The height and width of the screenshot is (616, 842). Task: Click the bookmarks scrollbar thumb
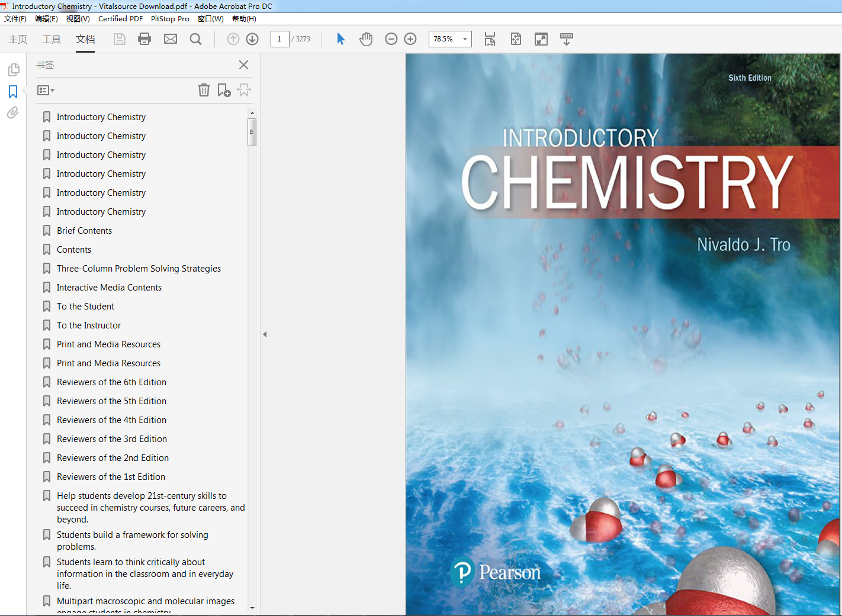click(252, 131)
